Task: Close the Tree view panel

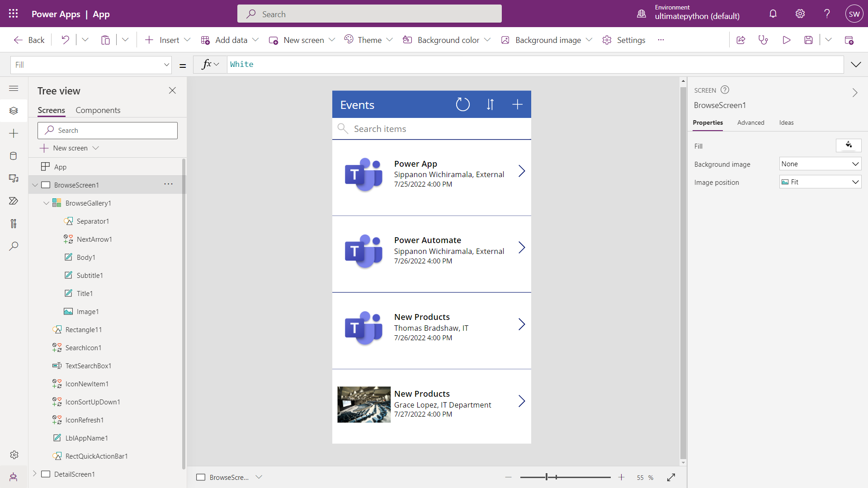Action: 172,90
